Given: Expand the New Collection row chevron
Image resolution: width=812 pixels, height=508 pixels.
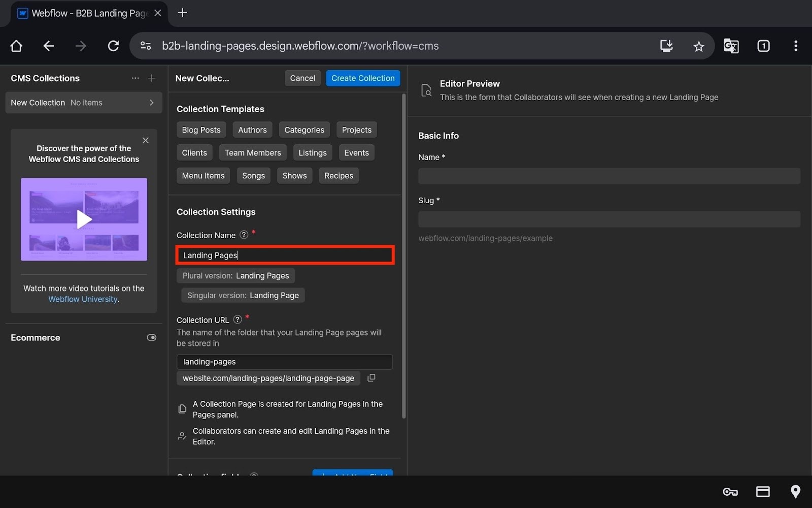Looking at the screenshot, I should (x=152, y=103).
